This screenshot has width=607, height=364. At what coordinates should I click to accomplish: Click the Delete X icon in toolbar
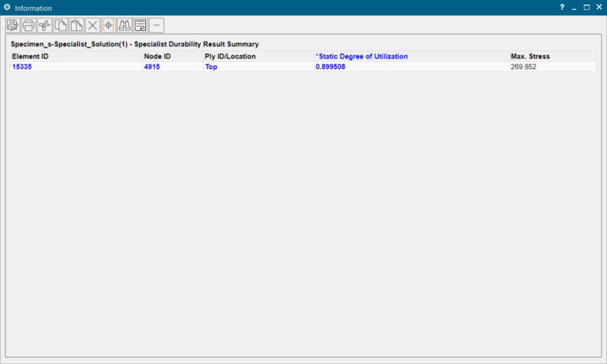coord(92,25)
